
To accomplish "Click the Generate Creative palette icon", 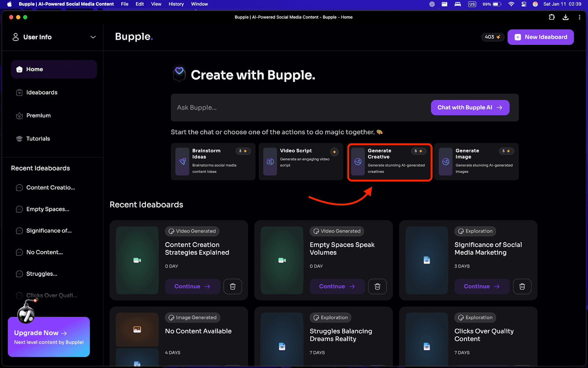I will point(358,162).
